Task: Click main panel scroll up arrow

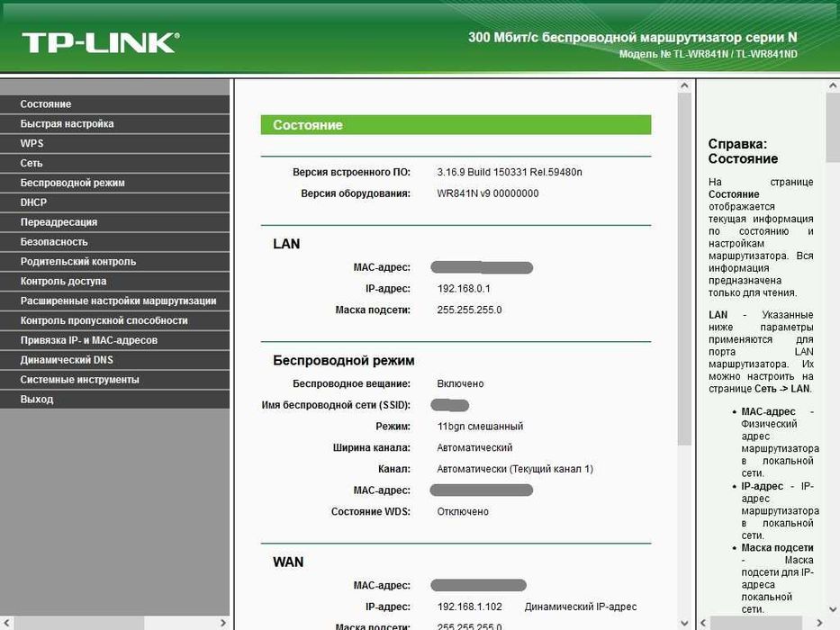Action: click(684, 85)
